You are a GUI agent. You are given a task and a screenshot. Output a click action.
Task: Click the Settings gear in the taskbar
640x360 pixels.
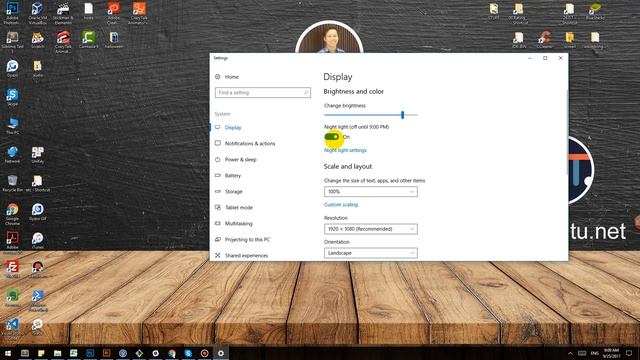(220, 353)
